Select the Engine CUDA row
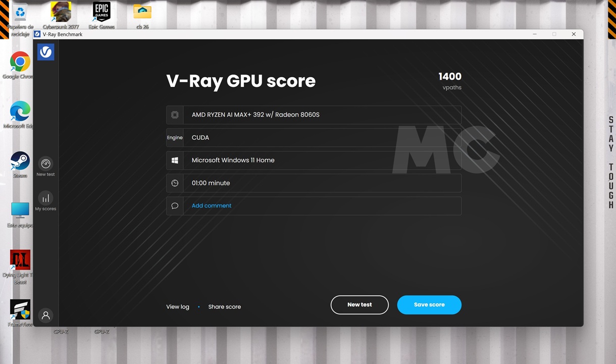The width and height of the screenshot is (616, 364). pos(313,137)
